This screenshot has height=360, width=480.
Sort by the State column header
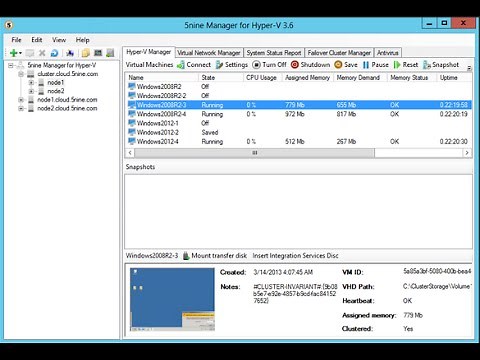click(221, 78)
